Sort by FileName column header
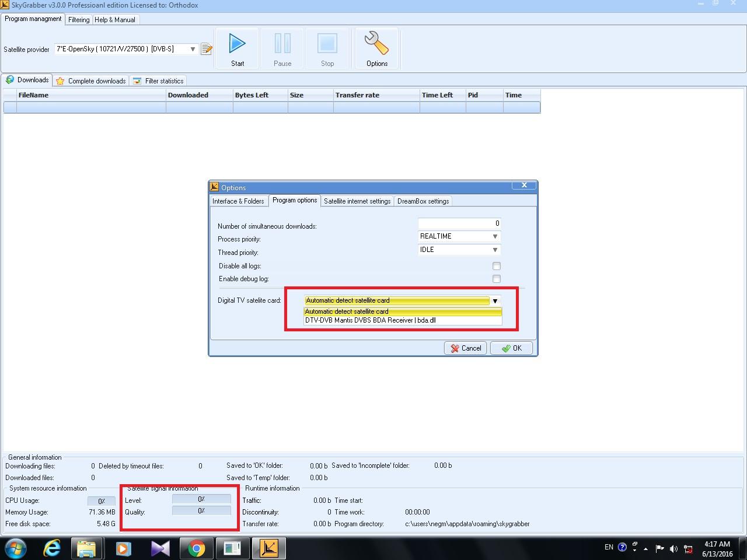747x560 pixels. pyautogui.click(x=91, y=95)
